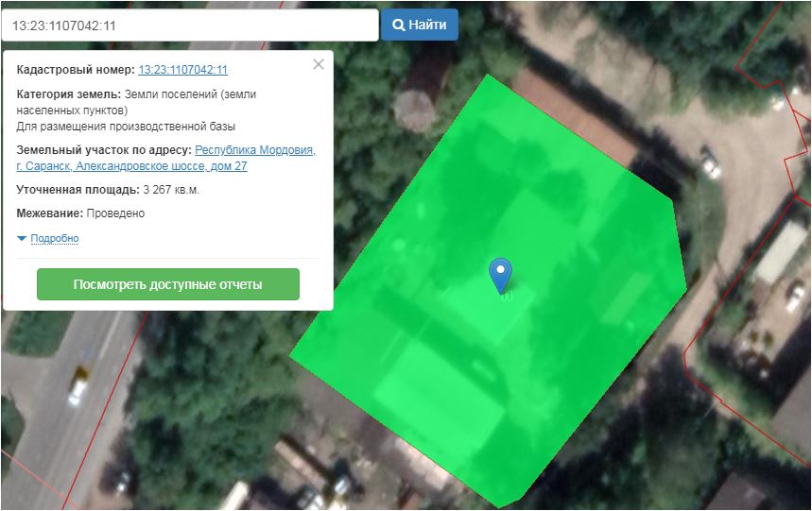
Task: Close the parcel info popup
Action: [x=319, y=64]
